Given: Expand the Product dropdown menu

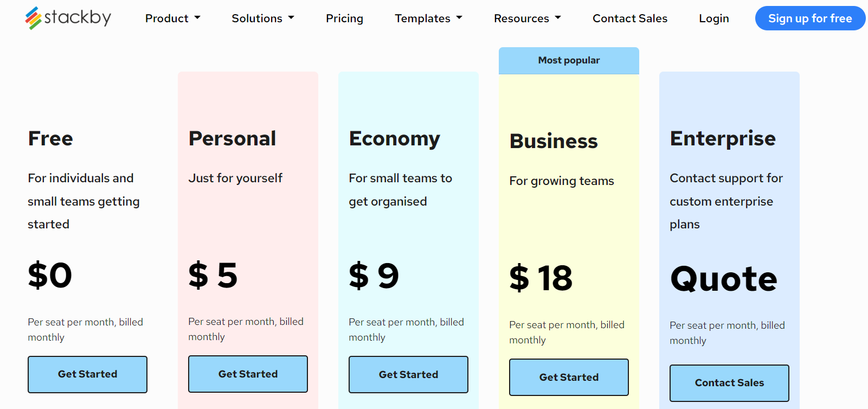Looking at the screenshot, I should 172,18.
